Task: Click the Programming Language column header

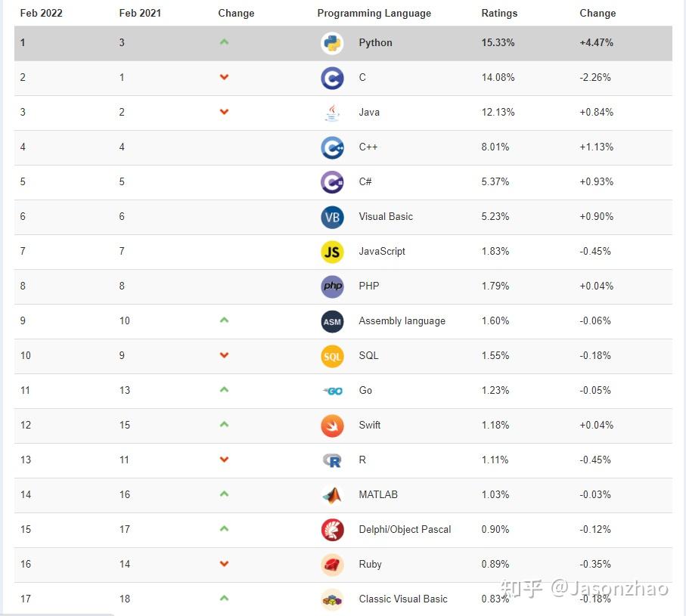Action: pos(374,13)
